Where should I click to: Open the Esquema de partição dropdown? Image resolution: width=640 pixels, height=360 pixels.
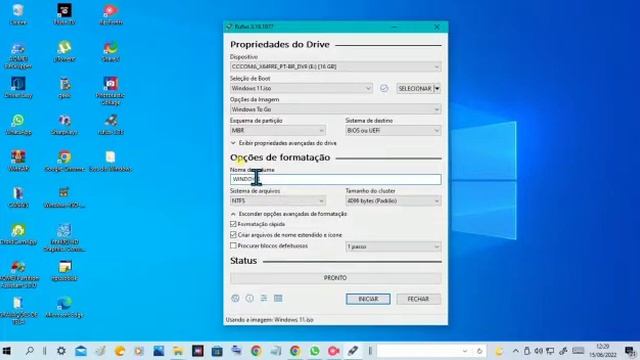[x=278, y=131]
